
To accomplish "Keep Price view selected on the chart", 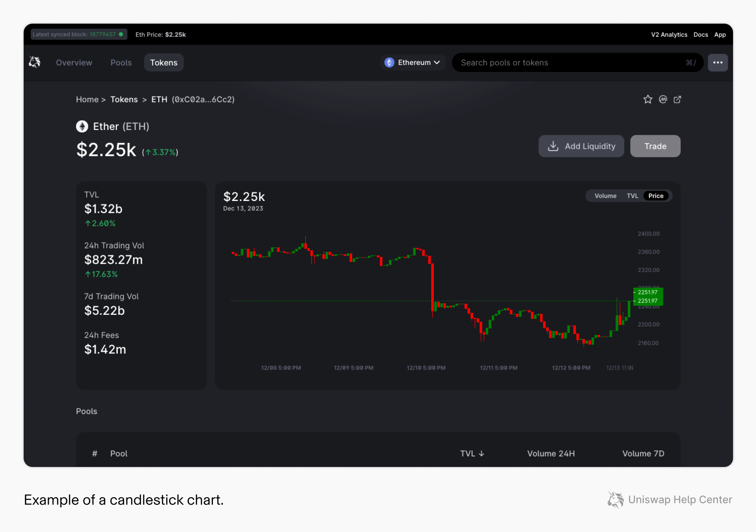I will click(655, 196).
